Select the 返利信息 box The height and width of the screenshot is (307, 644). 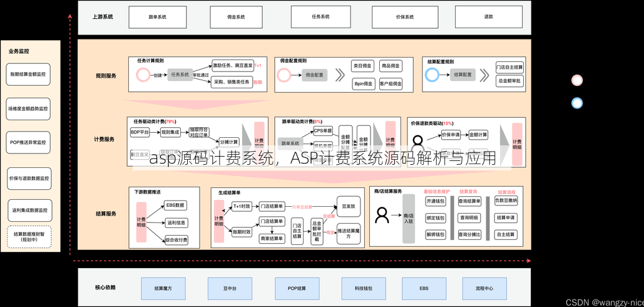[x=176, y=223]
